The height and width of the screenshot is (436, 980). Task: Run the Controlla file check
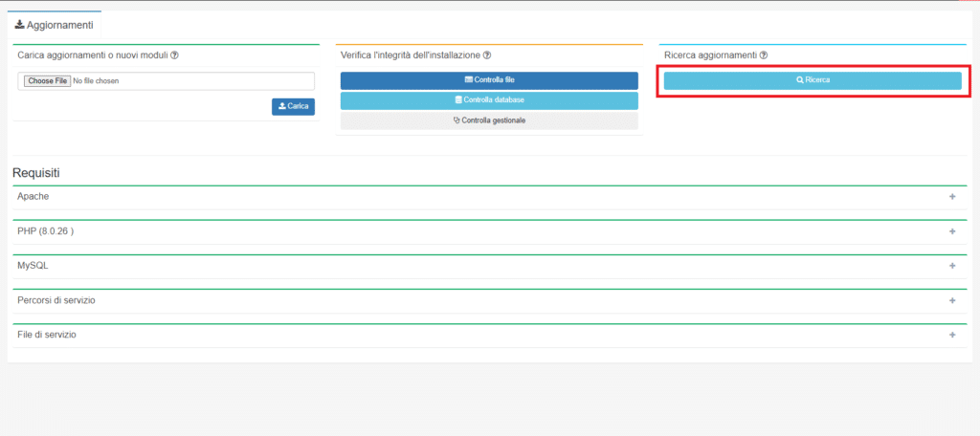(489, 80)
